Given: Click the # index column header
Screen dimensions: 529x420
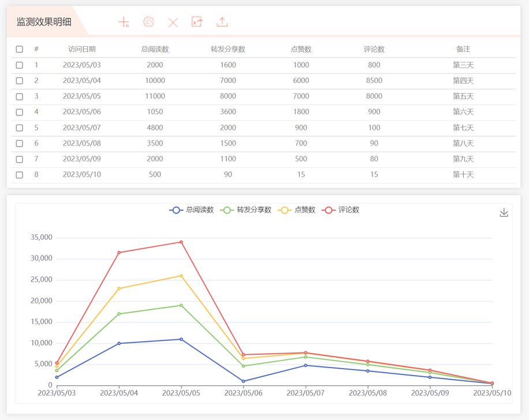Looking at the screenshot, I should [36, 49].
